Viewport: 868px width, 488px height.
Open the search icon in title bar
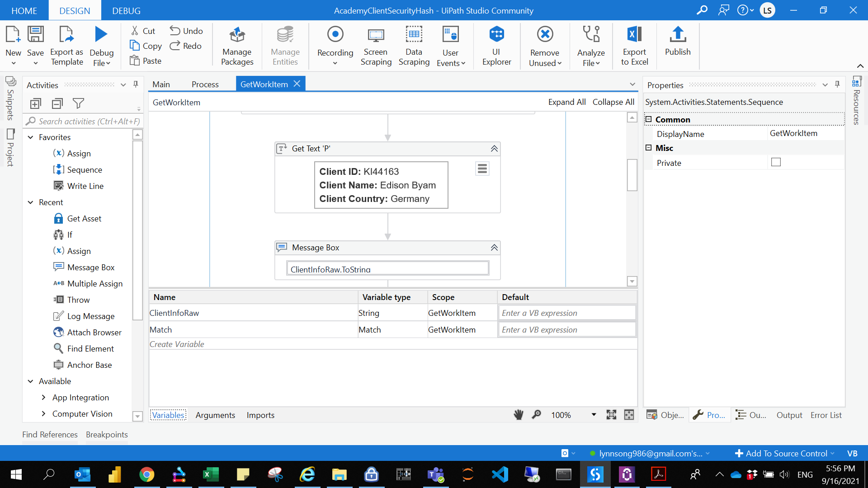[x=702, y=10]
